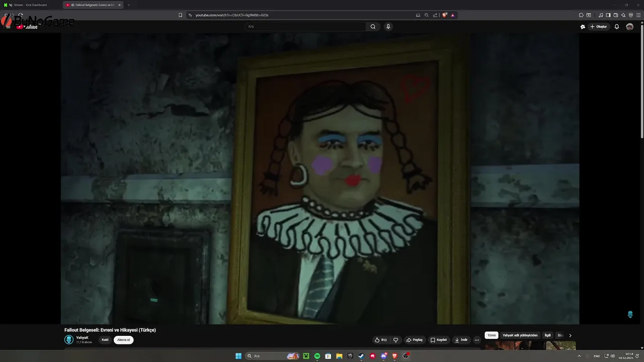Open the browser sidebar panel icon
644x362 pixels.
(608, 15)
